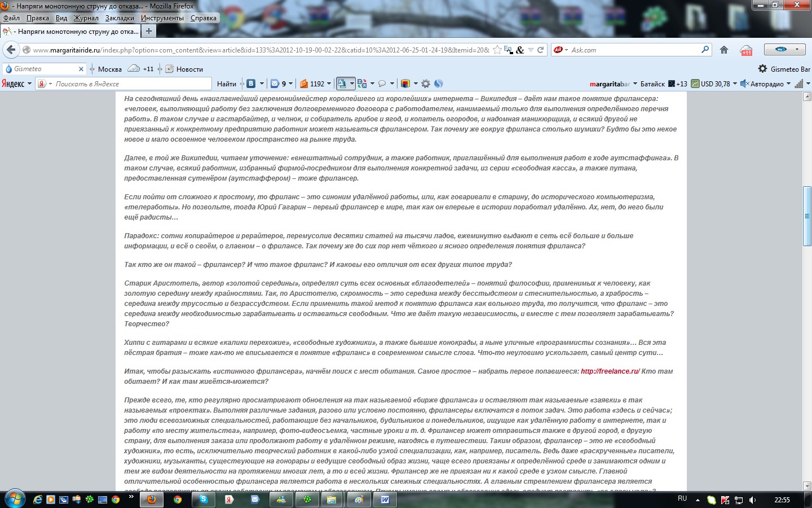
Task: Expand the USD currency dropdown arrow
Action: [x=735, y=84]
